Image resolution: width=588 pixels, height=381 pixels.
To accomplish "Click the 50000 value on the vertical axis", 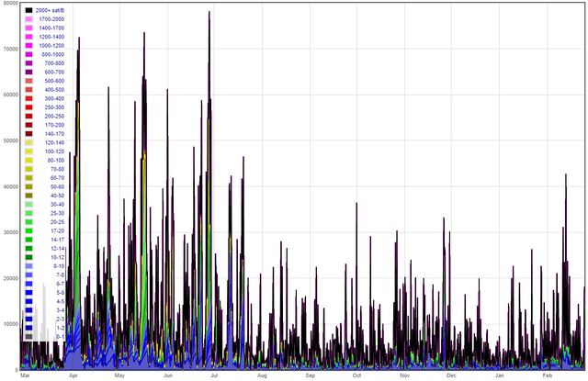I will click(11, 140).
